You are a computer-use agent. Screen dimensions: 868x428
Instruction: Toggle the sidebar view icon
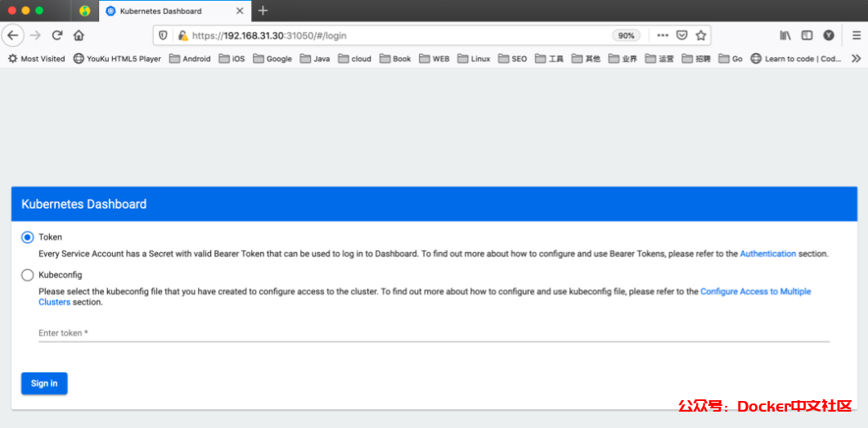[x=807, y=35]
